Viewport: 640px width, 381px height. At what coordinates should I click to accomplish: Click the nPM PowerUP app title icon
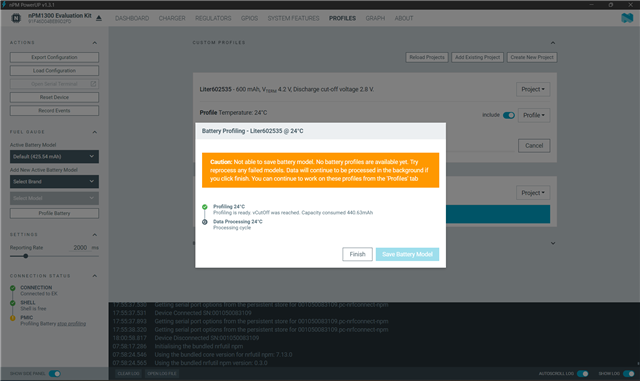pyautogui.click(x=4, y=4)
